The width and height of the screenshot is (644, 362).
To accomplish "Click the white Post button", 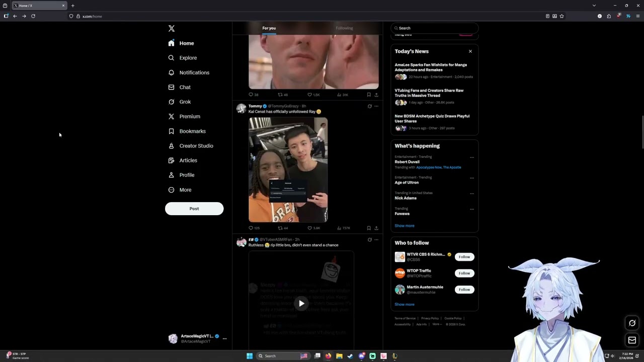I will coord(194,209).
